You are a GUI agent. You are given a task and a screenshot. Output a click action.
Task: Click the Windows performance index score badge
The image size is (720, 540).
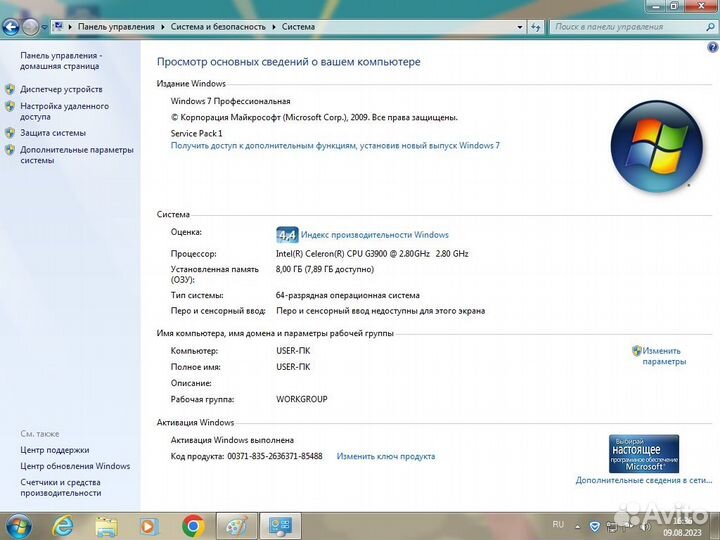click(287, 235)
